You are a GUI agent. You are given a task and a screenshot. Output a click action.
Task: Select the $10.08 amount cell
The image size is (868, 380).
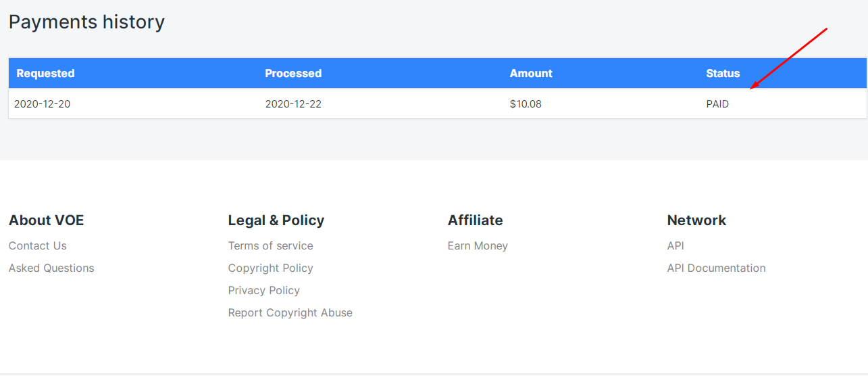(x=526, y=104)
